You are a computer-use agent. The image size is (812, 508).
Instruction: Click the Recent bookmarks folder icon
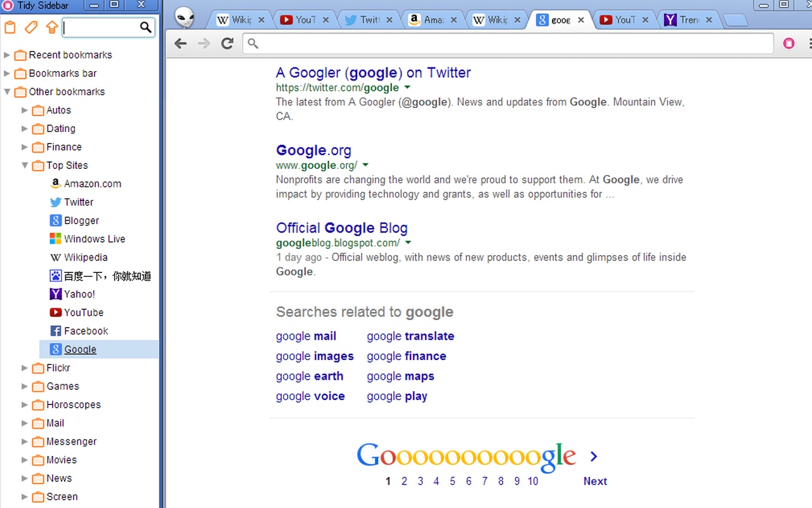(20, 55)
